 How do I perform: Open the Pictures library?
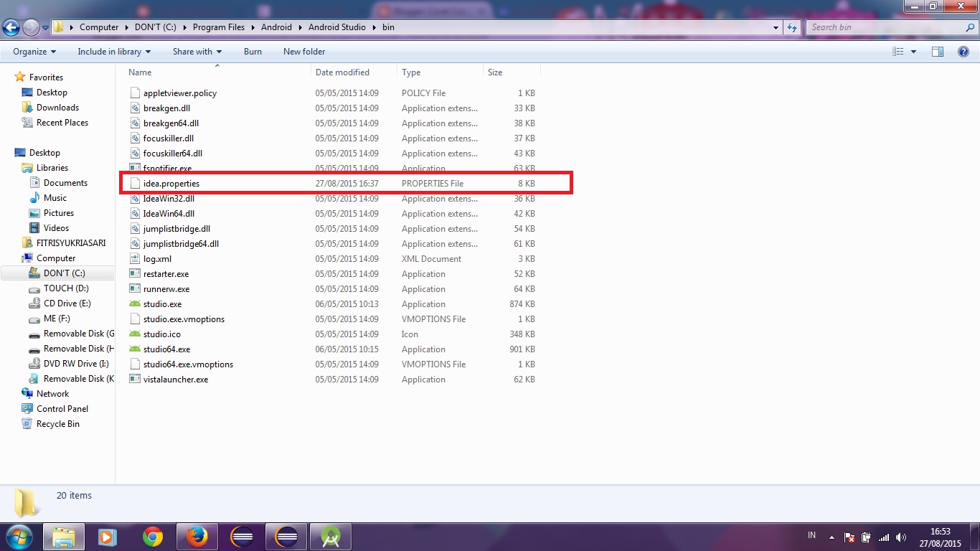[x=59, y=213]
